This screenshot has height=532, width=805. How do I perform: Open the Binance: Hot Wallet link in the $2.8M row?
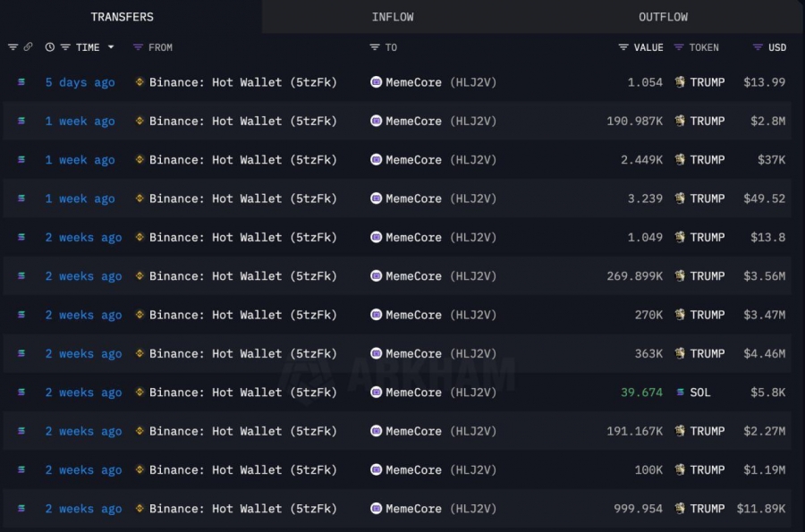click(x=242, y=121)
